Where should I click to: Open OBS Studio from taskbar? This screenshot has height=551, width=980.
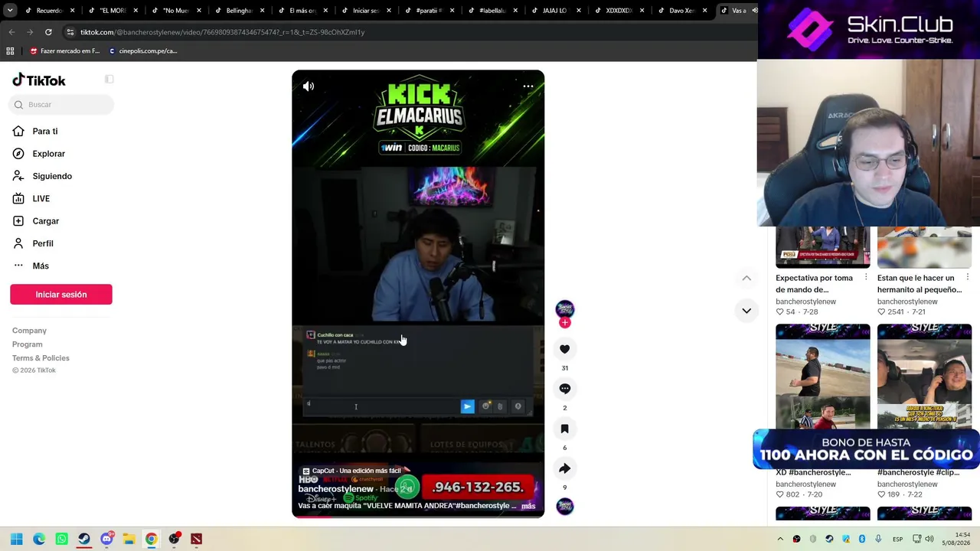(x=174, y=539)
